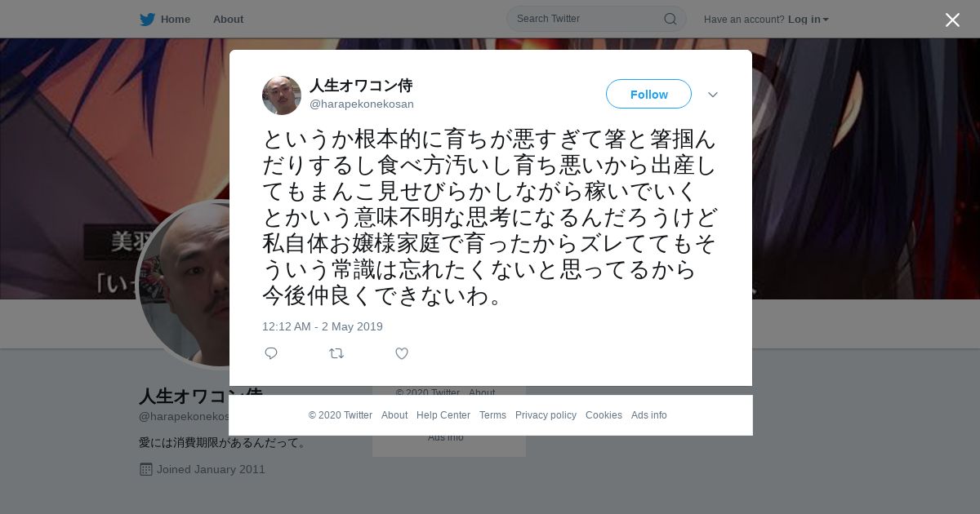Close the tweet overlay with X icon
This screenshot has height=514, width=980.
tap(952, 20)
